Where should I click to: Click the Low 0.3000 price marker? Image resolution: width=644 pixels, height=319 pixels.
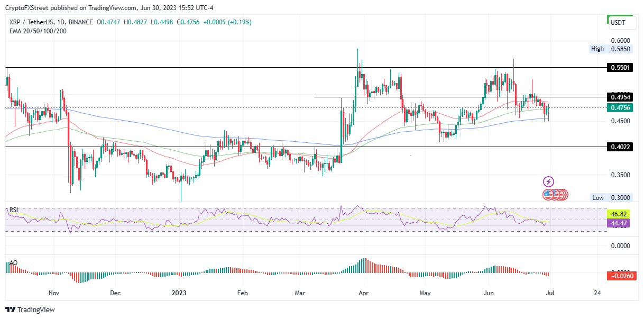[x=611, y=197]
